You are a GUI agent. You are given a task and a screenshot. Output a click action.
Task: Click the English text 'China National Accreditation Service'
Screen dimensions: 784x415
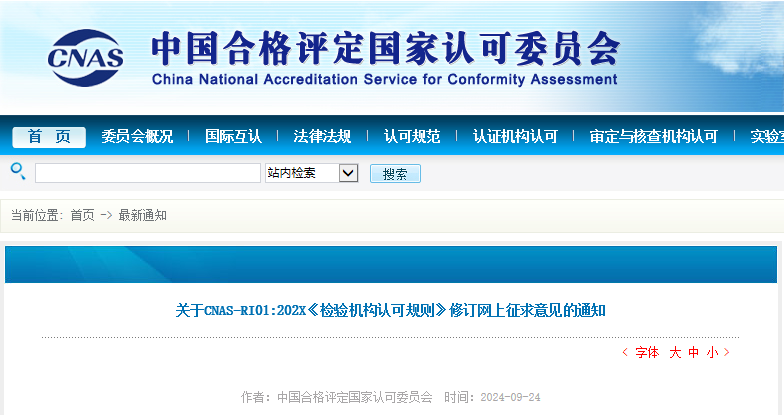285,80
